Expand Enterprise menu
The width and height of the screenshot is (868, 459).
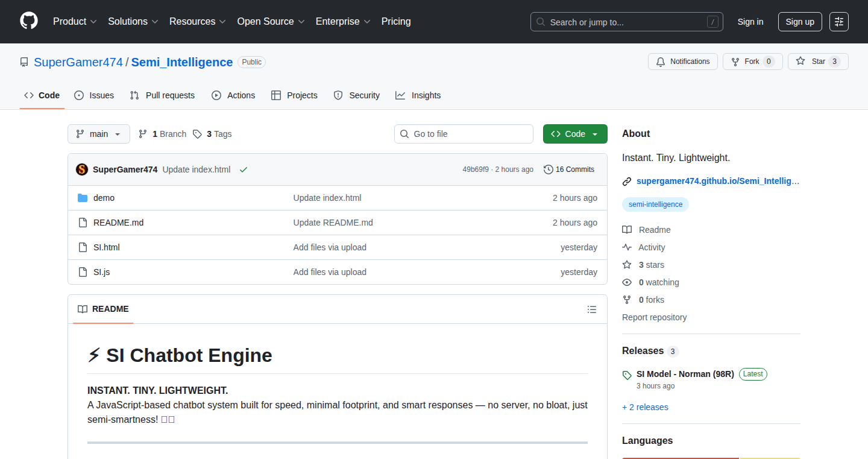coord(344,21)
